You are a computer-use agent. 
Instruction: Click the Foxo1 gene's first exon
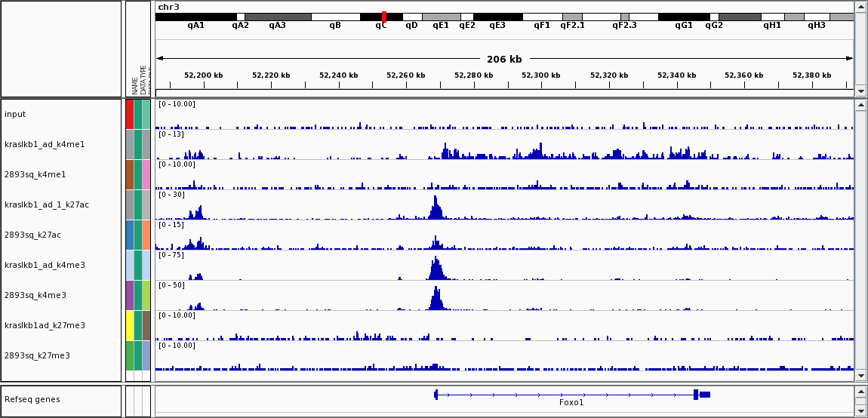click(436, 395)
